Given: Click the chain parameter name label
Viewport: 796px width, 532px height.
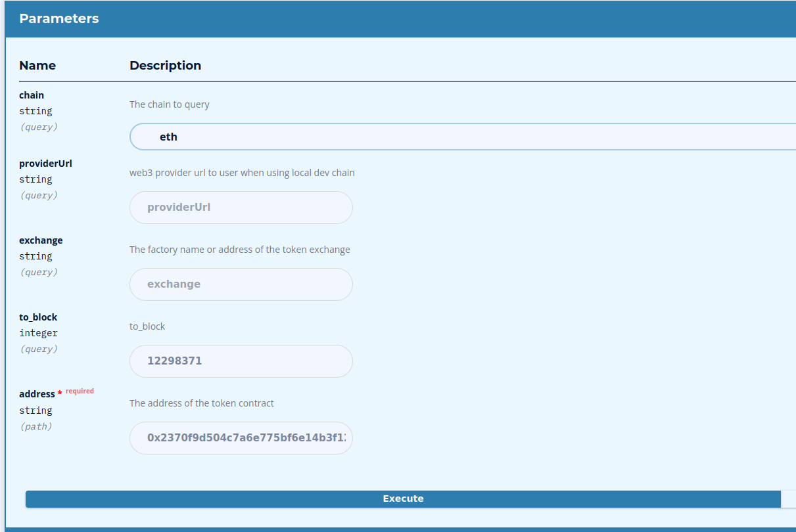Looking at the screenshot, I should point(31,95).
